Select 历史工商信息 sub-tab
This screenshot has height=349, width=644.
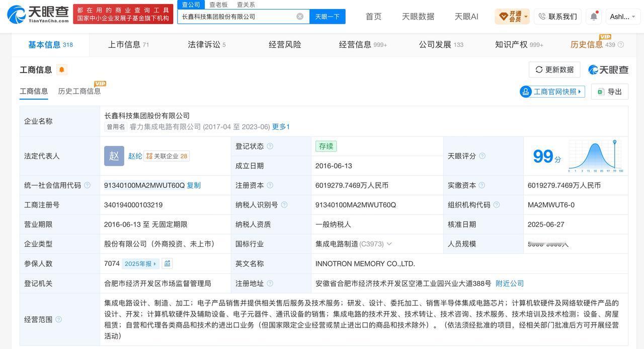[79, 91]
